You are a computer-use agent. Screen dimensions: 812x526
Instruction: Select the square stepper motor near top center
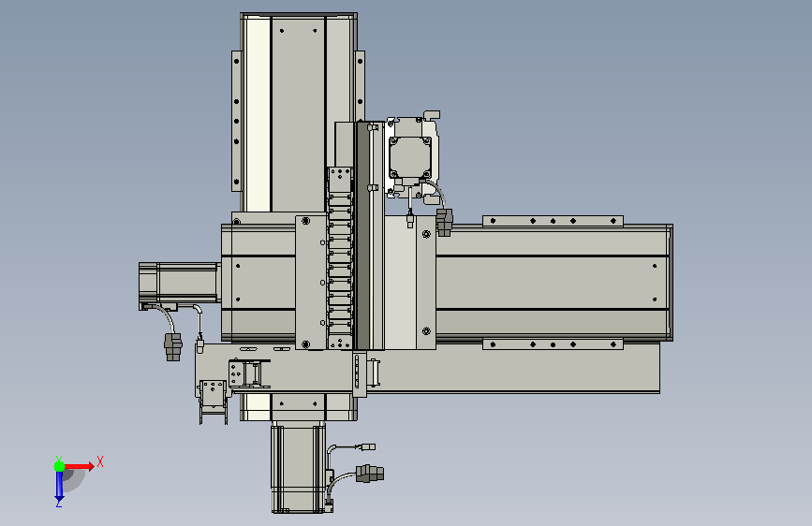tap(410, 156)
